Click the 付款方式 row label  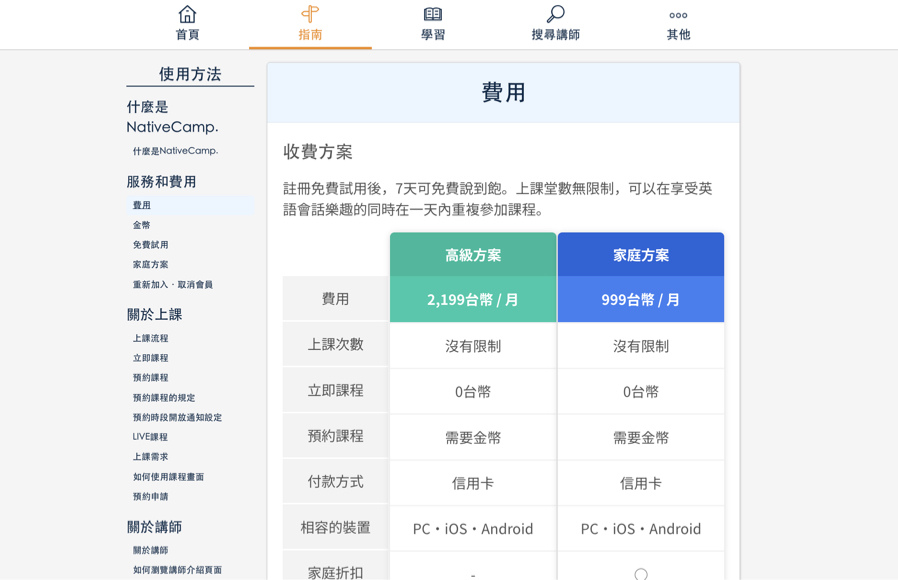click(x=336, y=482)
